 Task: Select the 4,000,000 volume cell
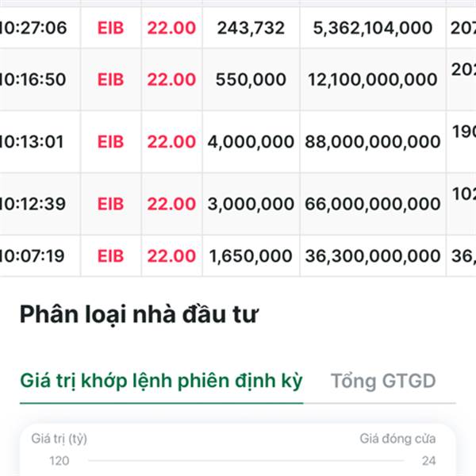coord(251,142)
